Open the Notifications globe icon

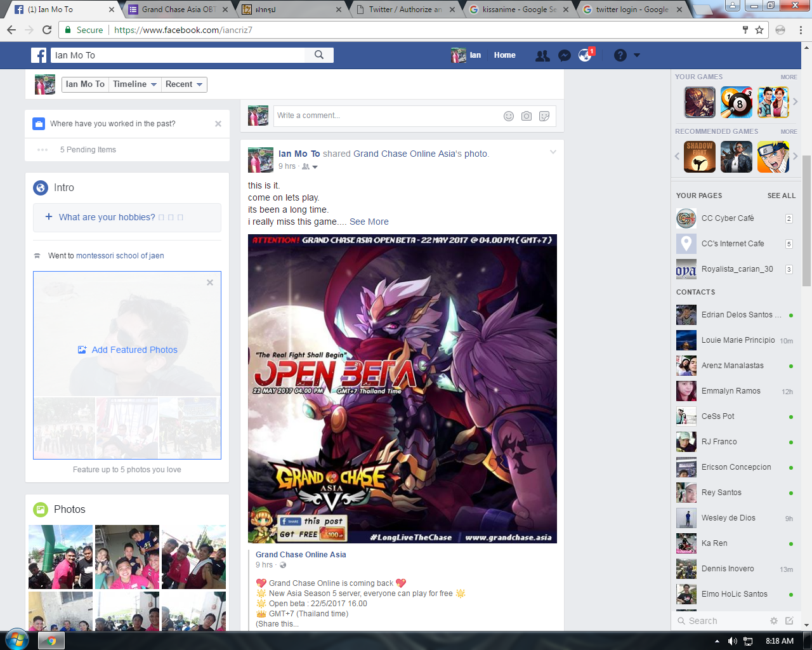pos(585,56)
